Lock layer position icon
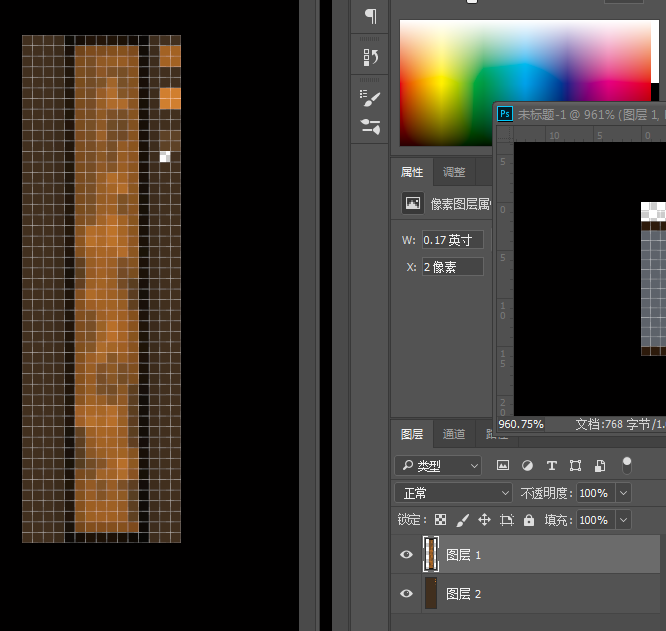The height and width of the screenshot is (631, 666). pyautogui.click(x=484, y=520)
